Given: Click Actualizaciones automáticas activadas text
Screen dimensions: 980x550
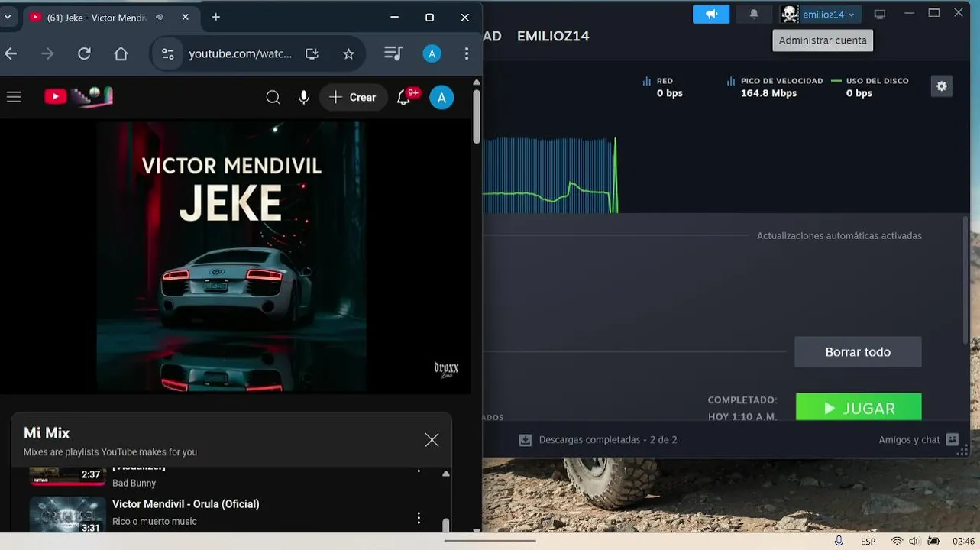Looking at the screenshot, I should 839,236.
